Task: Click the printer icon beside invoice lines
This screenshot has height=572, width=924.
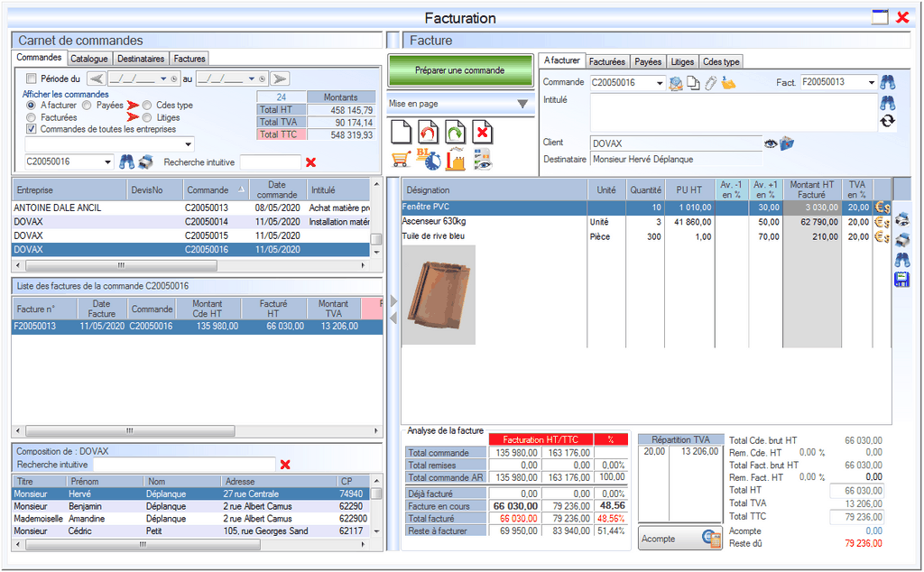Action: click(x=902, y=240)
